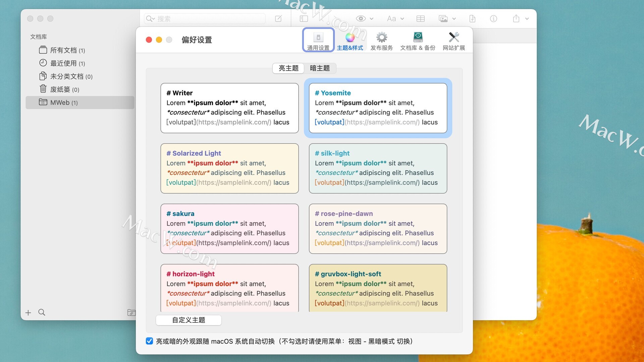Click the table insert icon in toolbar

pyautogui.click(x=420, y=19)
